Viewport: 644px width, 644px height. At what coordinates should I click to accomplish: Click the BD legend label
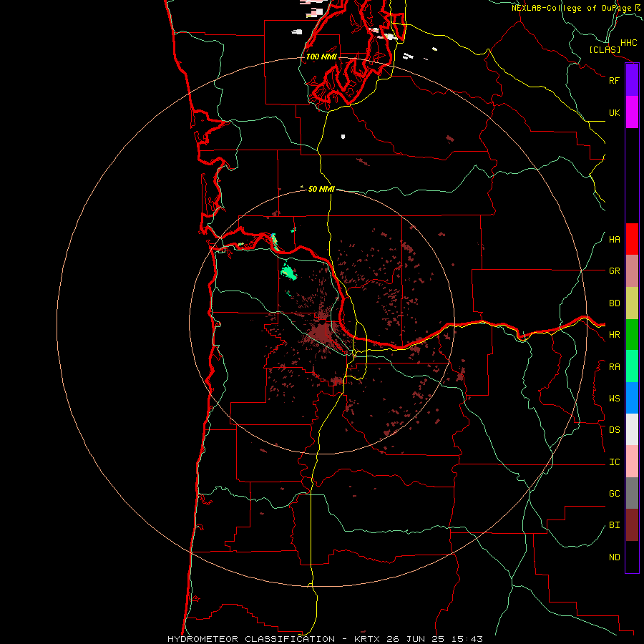point(614,303)
